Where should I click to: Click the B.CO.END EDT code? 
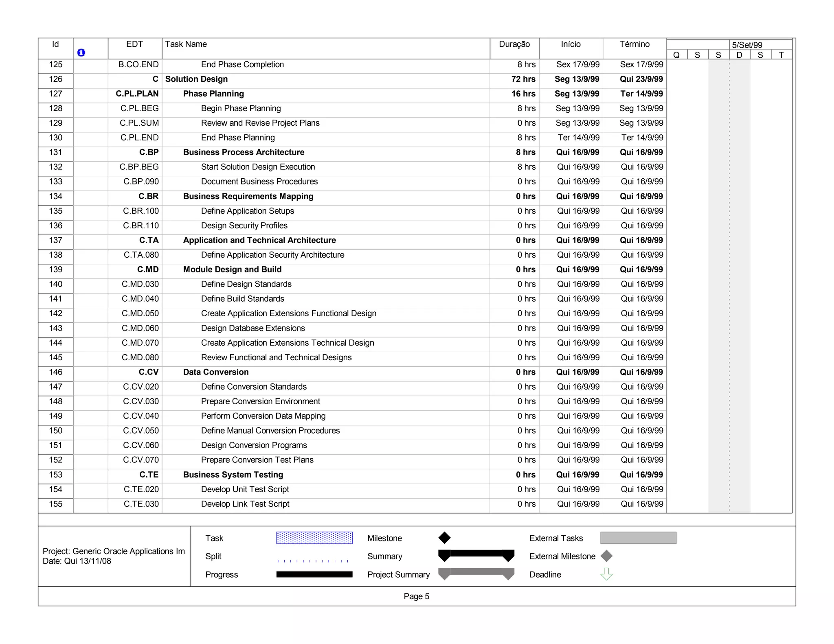pyautogui.click(x=138, y=64)
